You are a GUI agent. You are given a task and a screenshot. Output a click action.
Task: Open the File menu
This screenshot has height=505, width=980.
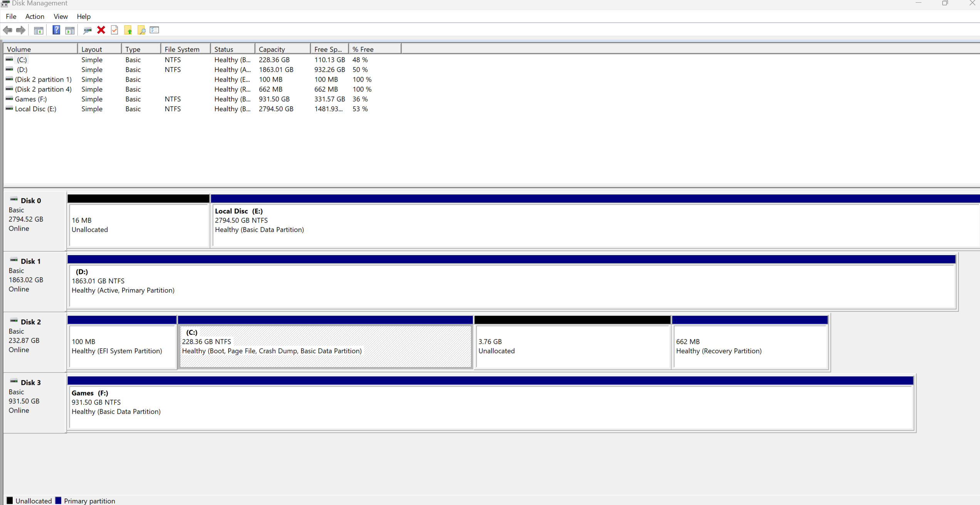point(11,16)
